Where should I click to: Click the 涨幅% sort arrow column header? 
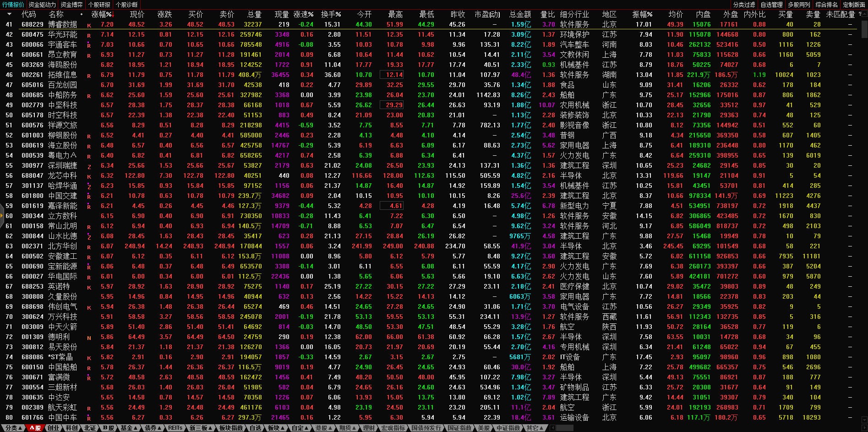pos(102,15)
